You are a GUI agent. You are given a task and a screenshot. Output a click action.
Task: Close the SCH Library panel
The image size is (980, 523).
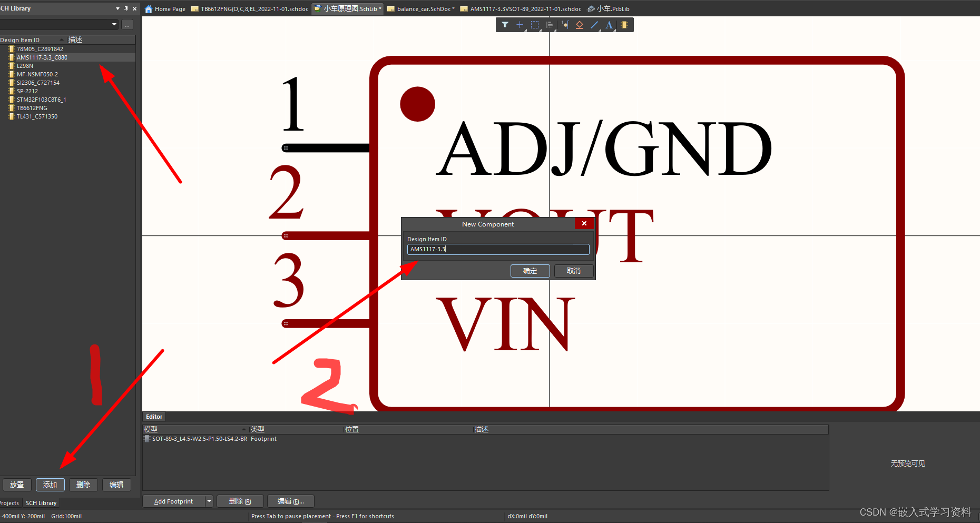point(134,8)
